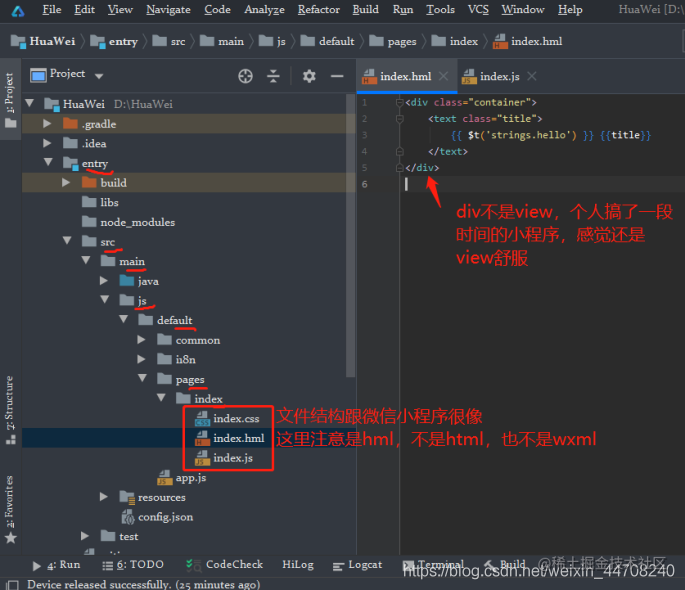Collapse the src folder

[x=67, y=240]
